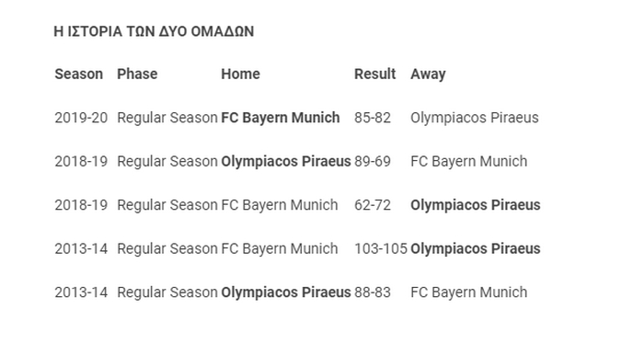
Task: Click FC Bayern Munich away in 89-69 row
Action: (x=468, y=161)
